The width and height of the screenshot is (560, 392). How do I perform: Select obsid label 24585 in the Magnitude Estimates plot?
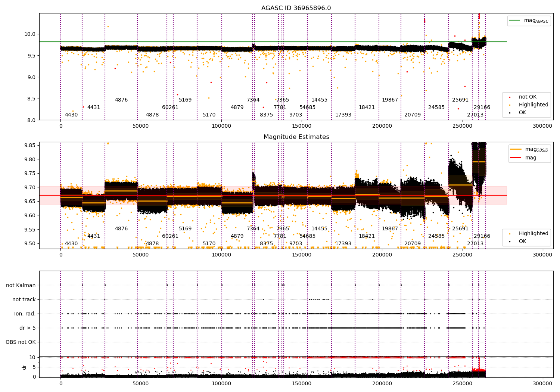(436, 236)
